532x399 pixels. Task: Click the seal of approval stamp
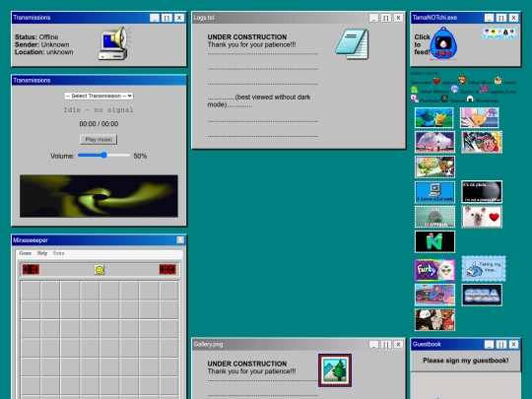point(435,217)
